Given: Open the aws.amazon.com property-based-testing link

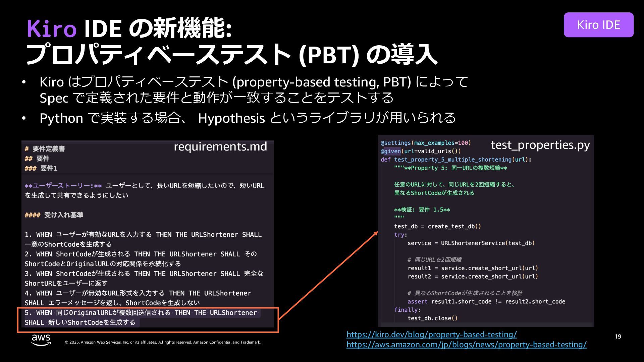Looking at the screenshot, I should [466, 345].
